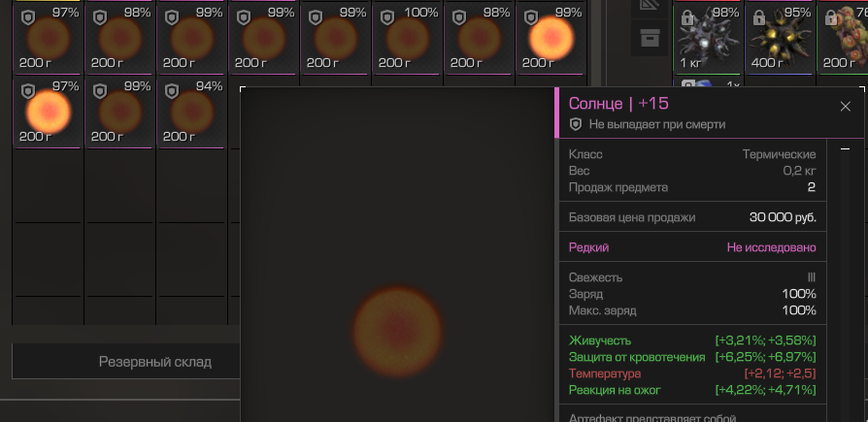Click the archive box icon in side strip
This screenshot has height=422, width=868.
coord(649,38)
